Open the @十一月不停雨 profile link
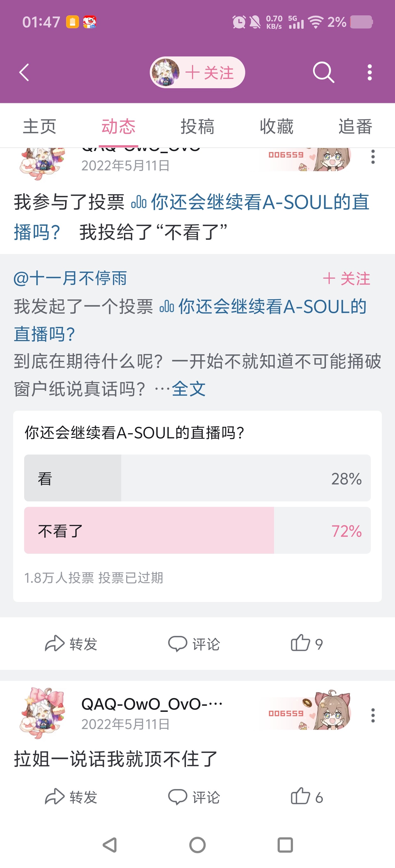395x868 pixels. [70, 279]
